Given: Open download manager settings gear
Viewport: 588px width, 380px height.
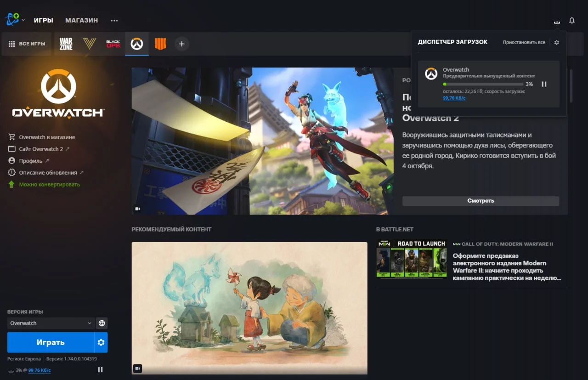Looking at the screenshot, I should [x=556, y=42].
